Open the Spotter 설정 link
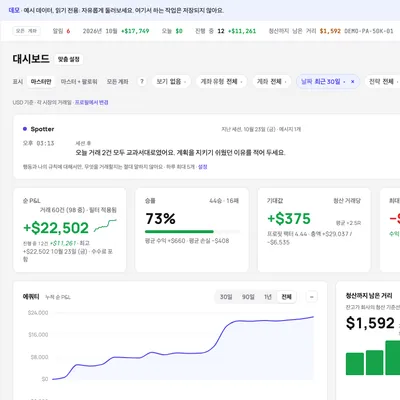This screenshot has height=400, width=400. [x=203, y=167]
